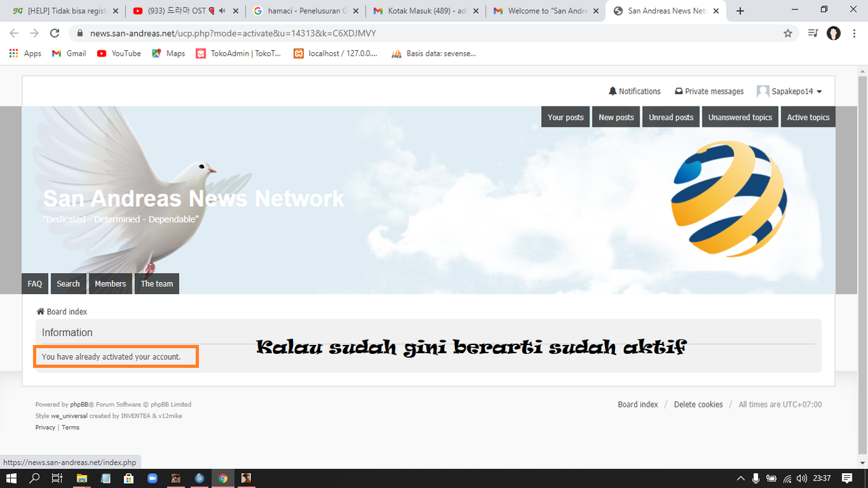
Task: Open the Windows action center
Action: [847, 479]
